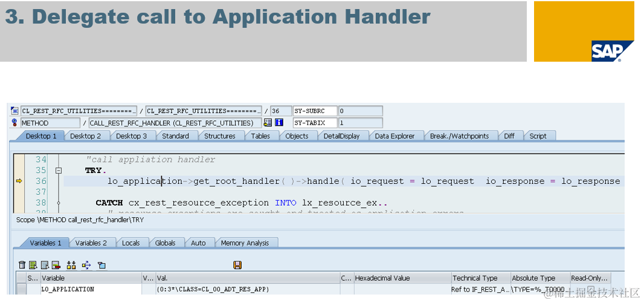Open the Memory Analysis tab
The height and width of the screenshot is (303, 644).
[x=245, y=243]
